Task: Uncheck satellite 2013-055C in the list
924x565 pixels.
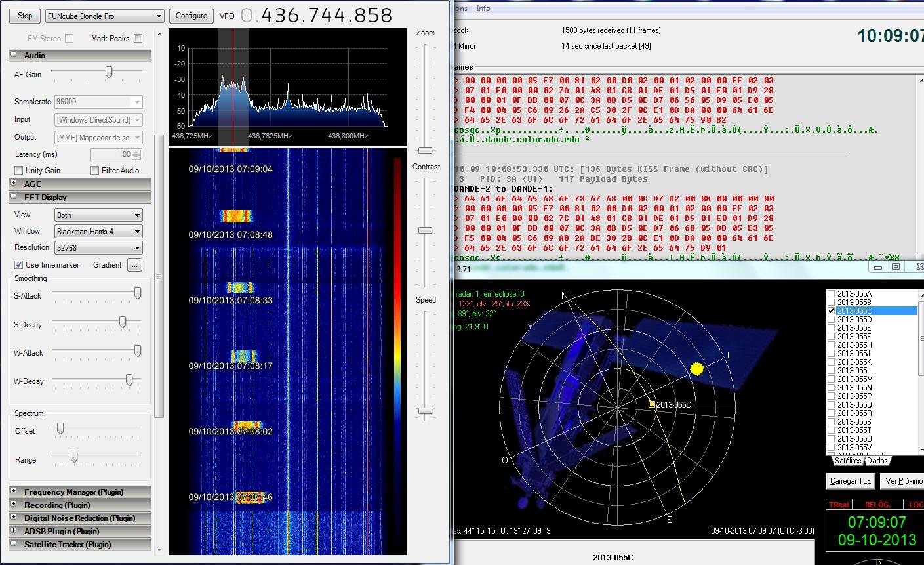Action: pos(832,311)
